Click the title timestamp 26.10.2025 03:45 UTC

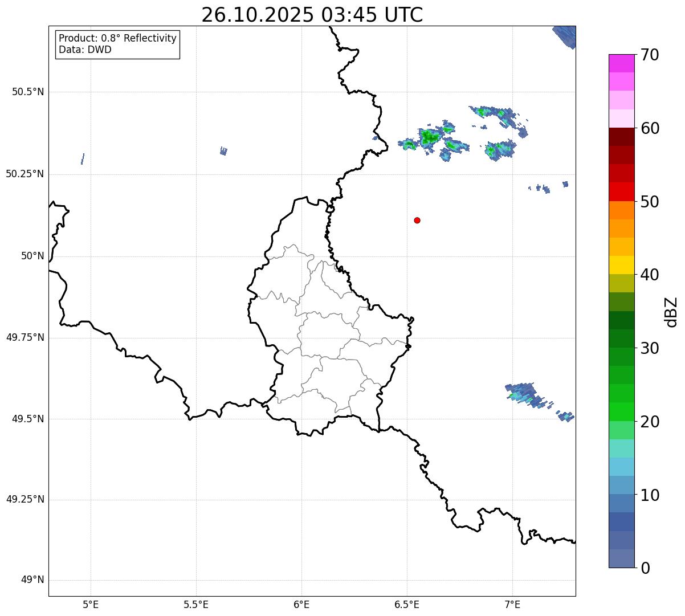pyautogui.click(x=312, y=15)
